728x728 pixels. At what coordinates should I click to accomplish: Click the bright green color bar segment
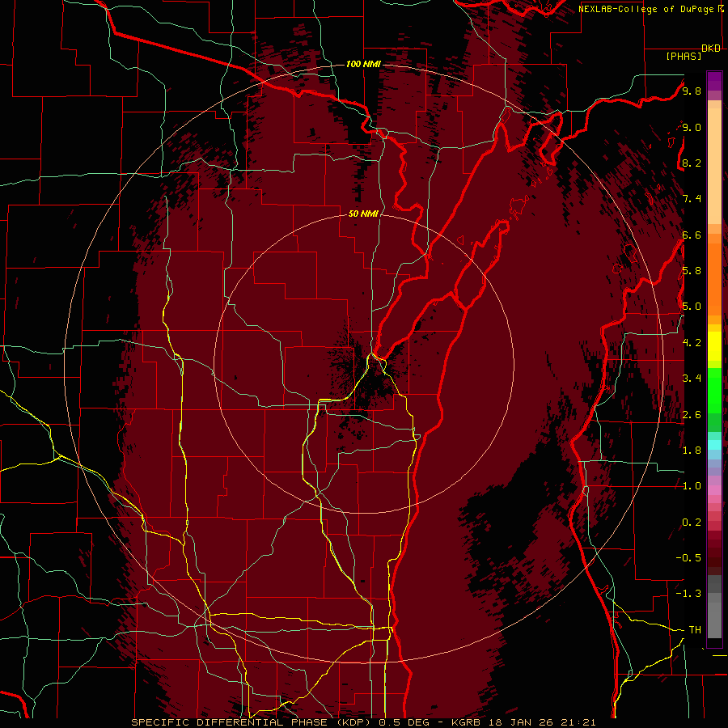(714, 390)
